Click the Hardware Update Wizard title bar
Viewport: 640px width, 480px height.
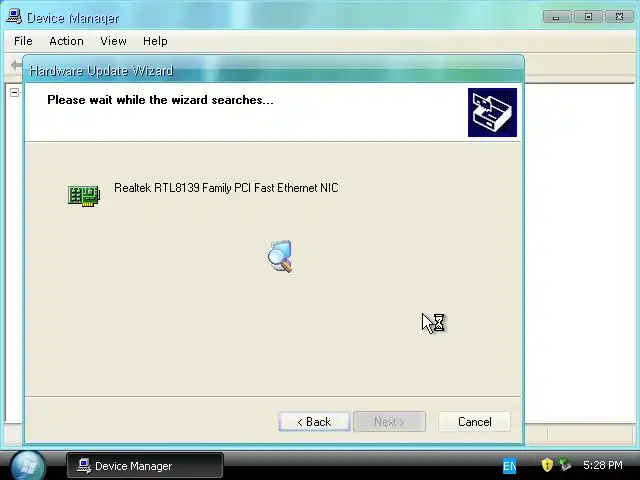coord(273,71)
